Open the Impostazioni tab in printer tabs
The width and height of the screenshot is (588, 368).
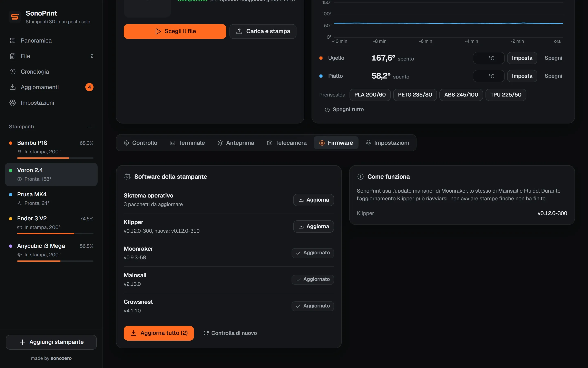(387, 143)
